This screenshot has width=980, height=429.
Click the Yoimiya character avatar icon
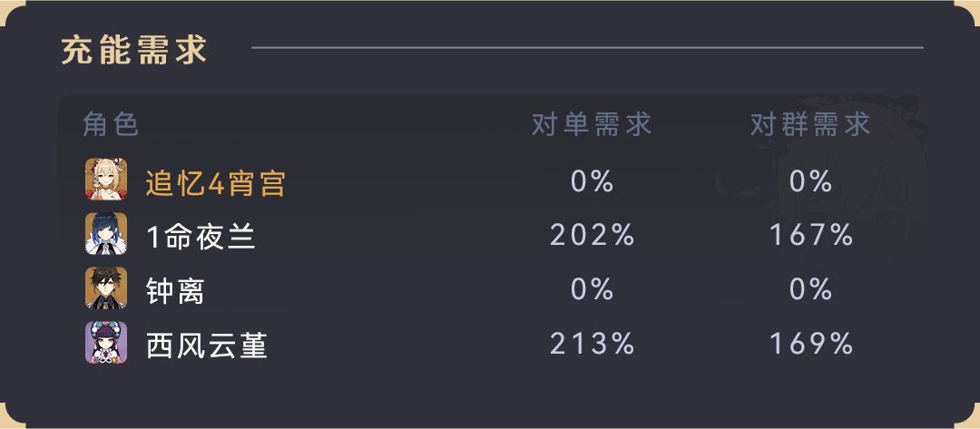click(106, 181)
